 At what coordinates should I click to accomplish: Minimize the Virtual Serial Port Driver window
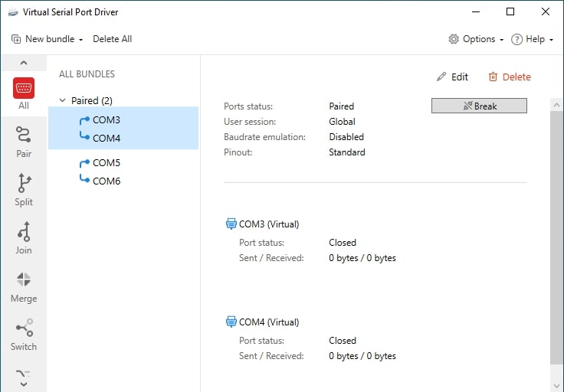pos(476,11)
